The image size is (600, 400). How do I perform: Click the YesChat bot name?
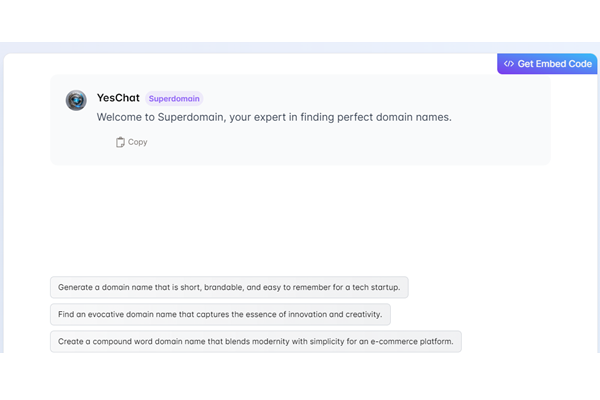click(118, 98)
